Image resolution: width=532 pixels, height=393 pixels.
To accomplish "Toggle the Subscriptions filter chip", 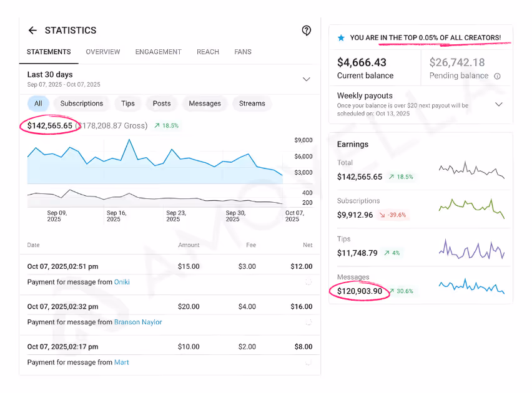I will 81,104.
